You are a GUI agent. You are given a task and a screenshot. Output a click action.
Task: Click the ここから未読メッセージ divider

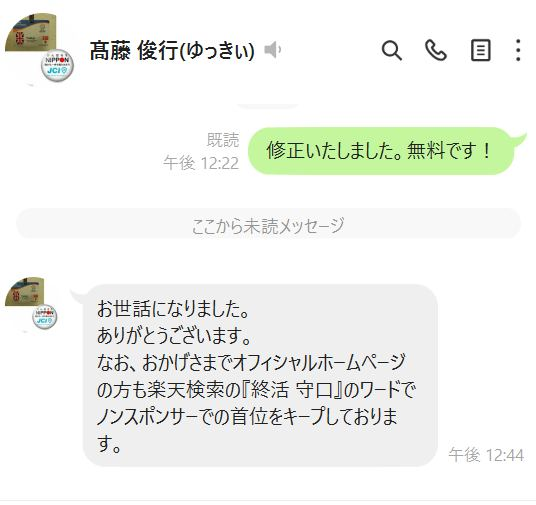pos(268,226)
